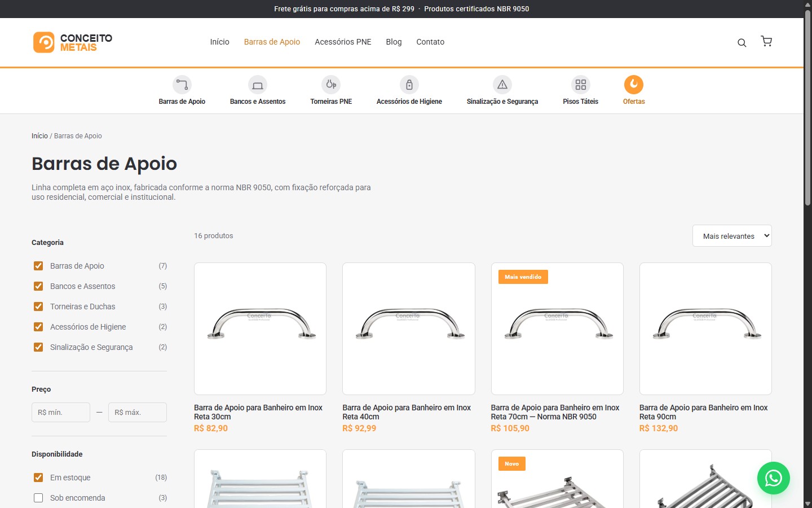Uncheck the Bancos e Assentos filter
Viewport: 812px width, 508px height.
coord(38,286)
